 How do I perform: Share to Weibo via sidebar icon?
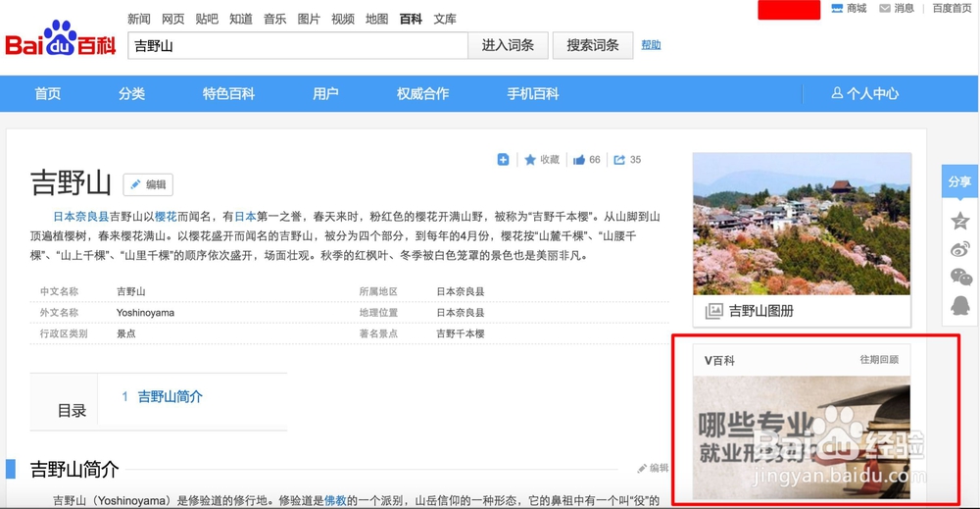tap(960, 249)
